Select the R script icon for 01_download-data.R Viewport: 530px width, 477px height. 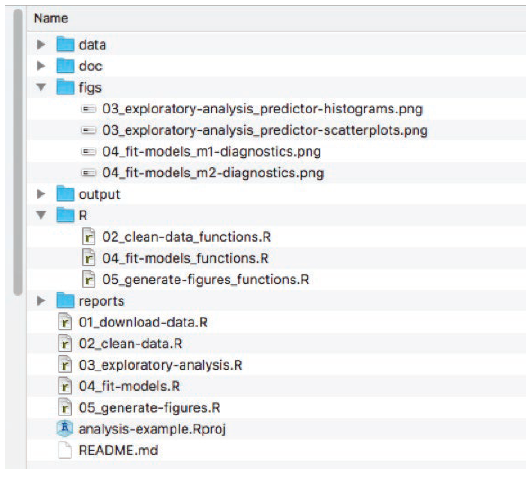[65, 322]
